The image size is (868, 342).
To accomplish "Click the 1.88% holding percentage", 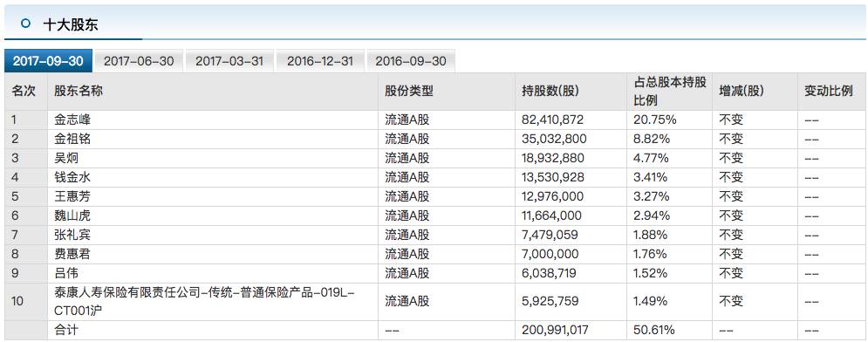I will pos(650,235).
